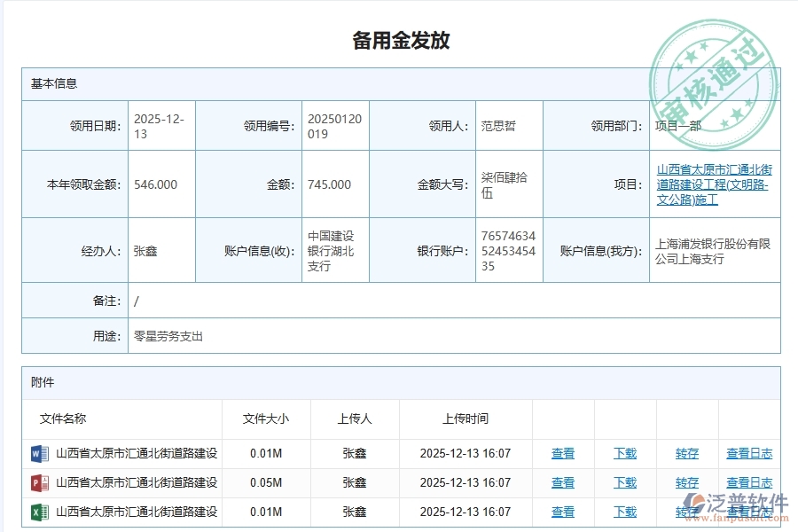Open 查看日志 for the third attachment
This screenshot has width=798, height=532.
[x=749, y=512]
